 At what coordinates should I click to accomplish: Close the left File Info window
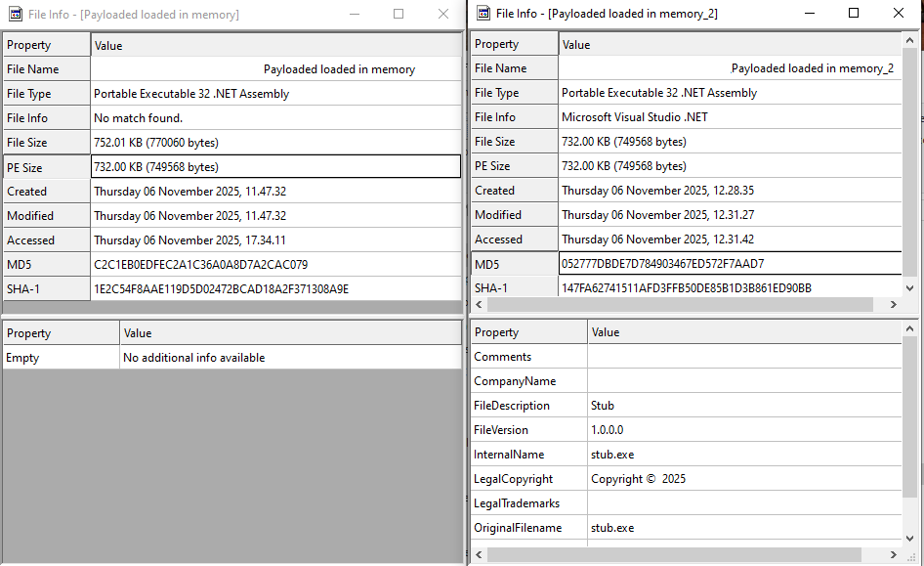pyautogui.click(x=443, y=15)
